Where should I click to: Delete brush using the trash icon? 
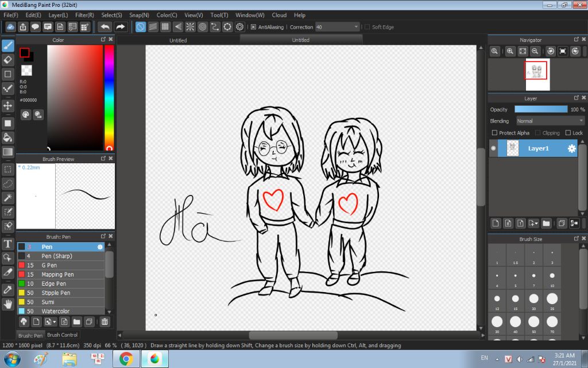pos(105,321)
